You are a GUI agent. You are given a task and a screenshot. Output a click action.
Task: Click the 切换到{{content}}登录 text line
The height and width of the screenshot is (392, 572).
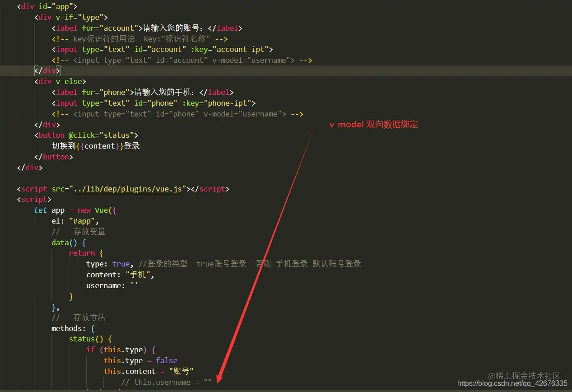pyautogui.click(x=96, y=146)
